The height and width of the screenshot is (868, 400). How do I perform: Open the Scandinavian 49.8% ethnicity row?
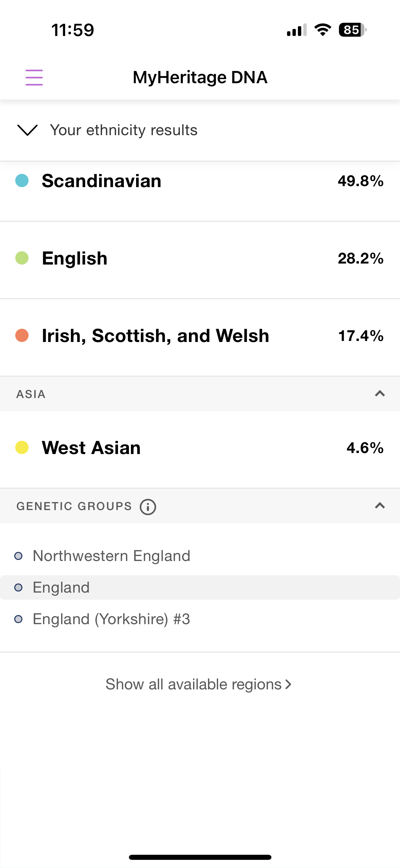pos(200,181)
